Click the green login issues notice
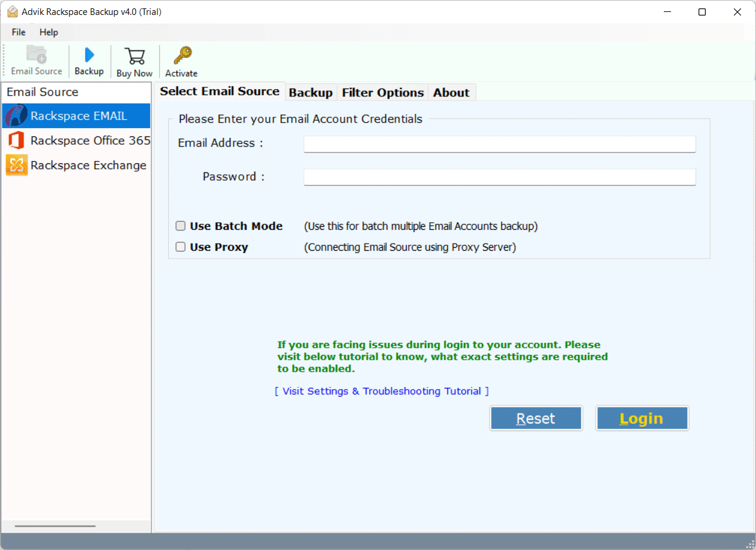The image size is (756, 550). [442, 357]
